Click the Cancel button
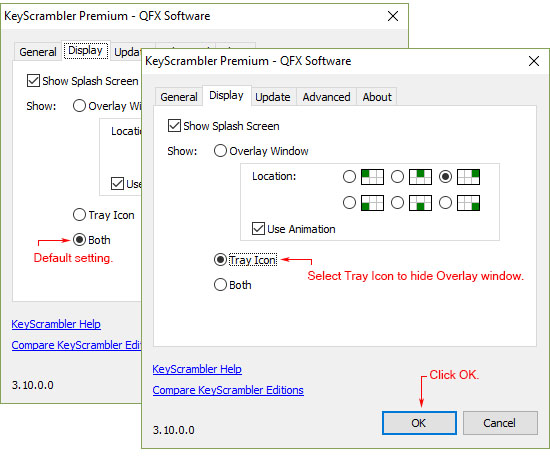The image size is (550, 472). point(500,423)
